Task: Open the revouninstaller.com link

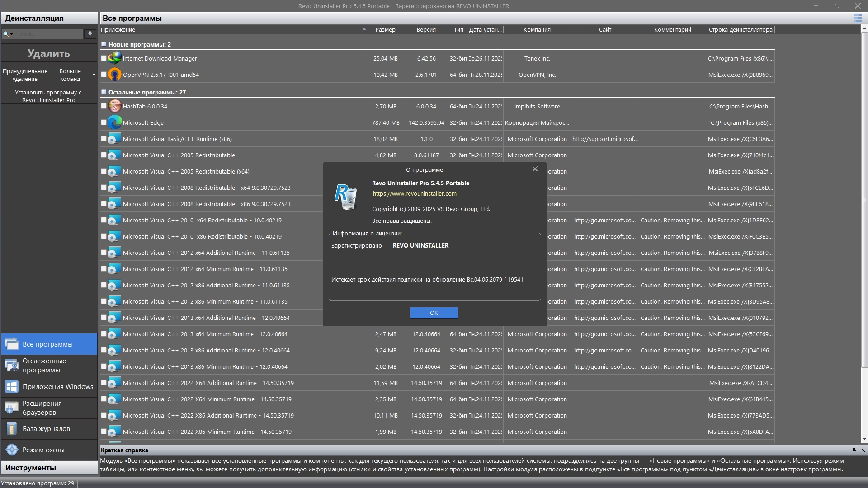Action: click(x=415, y=194)
